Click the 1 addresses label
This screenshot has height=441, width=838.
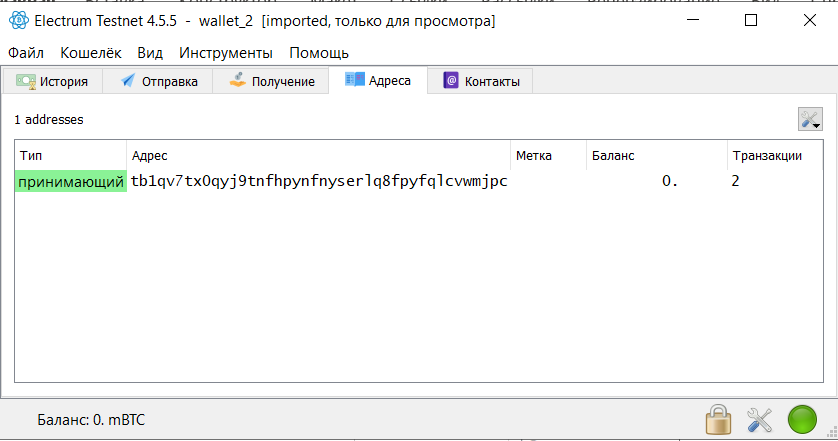tap(49, 120)
